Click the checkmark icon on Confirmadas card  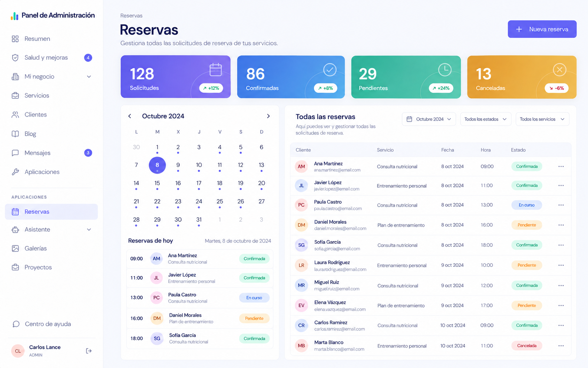point(330,70)
